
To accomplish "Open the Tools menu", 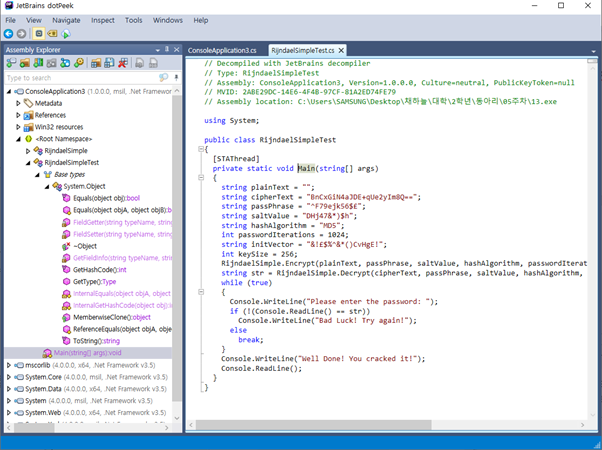I will 134,20.
